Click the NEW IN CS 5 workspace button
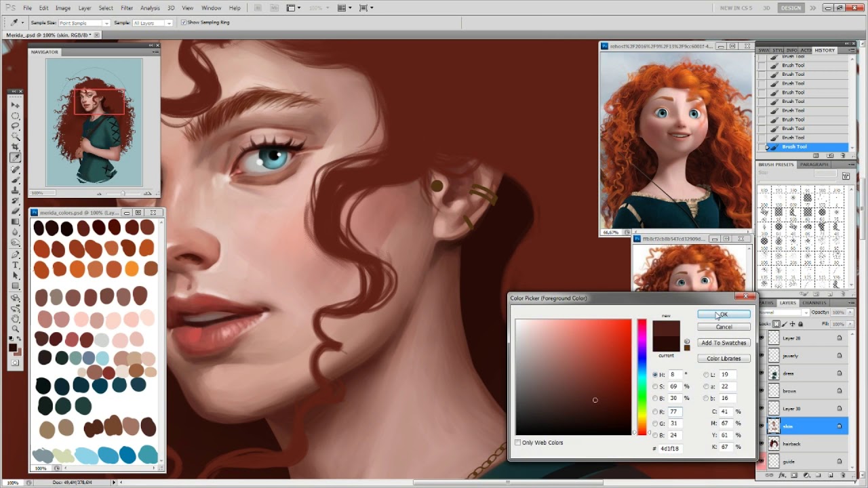The width and height of the screenshot is (868, 488). pos(736,7)
